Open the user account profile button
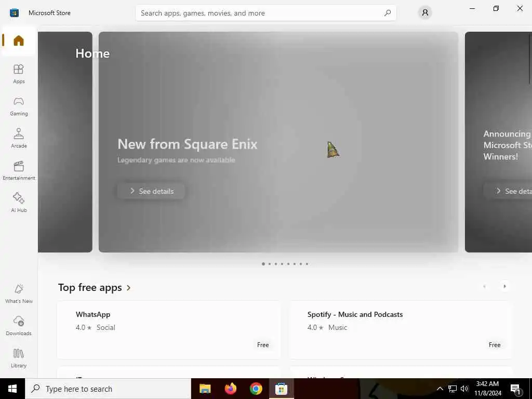The image size is (532, 399). pos(425,13)
